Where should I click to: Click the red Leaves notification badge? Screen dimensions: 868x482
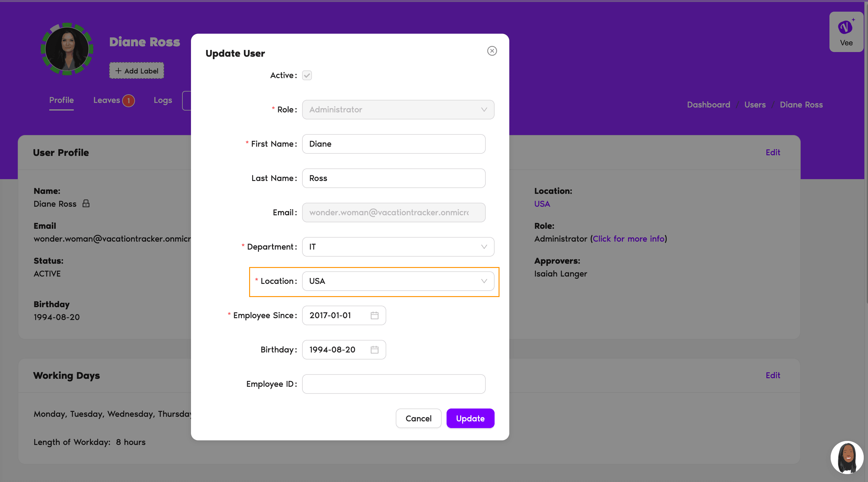(128, 100)
